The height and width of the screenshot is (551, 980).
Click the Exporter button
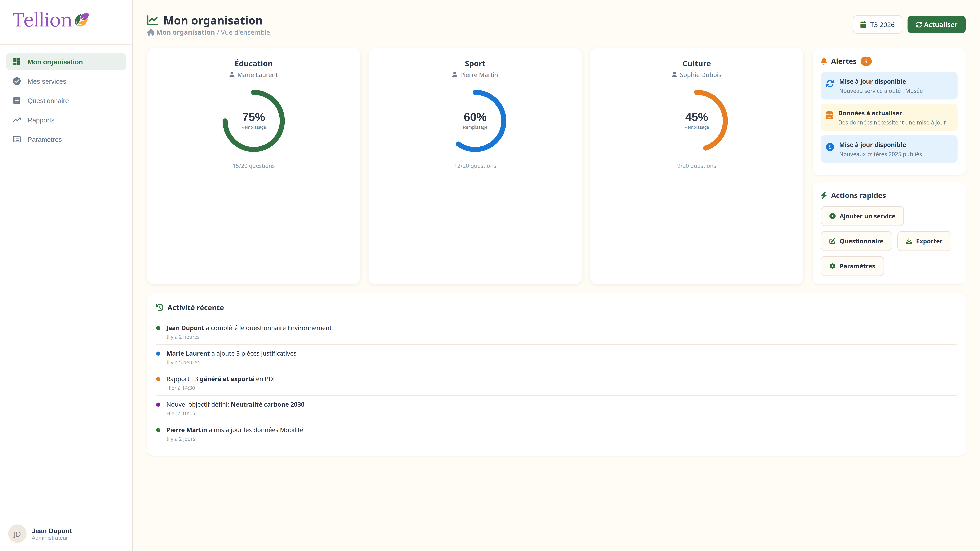924,241
